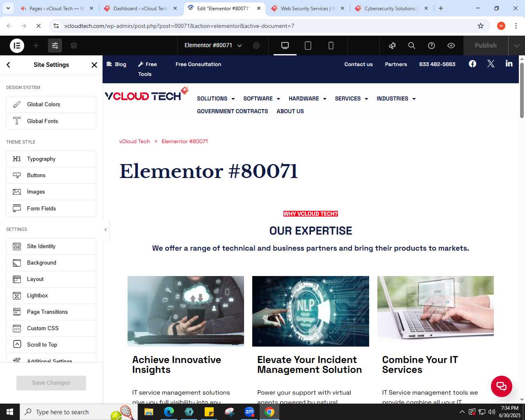Open the Help question mark icon

(x=431, y=46)
